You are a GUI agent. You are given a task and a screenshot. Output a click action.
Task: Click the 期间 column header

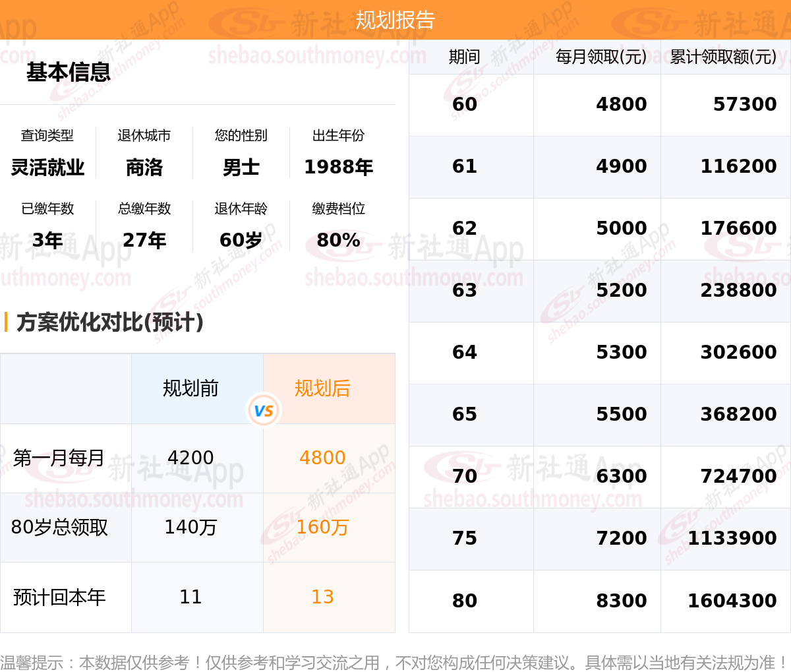[x=464, y=57]
